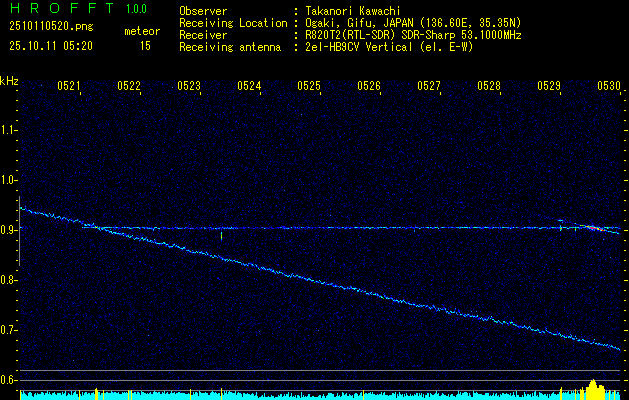
Task: Click the 0.9 frequency axis label
Action: coord(10,230)
